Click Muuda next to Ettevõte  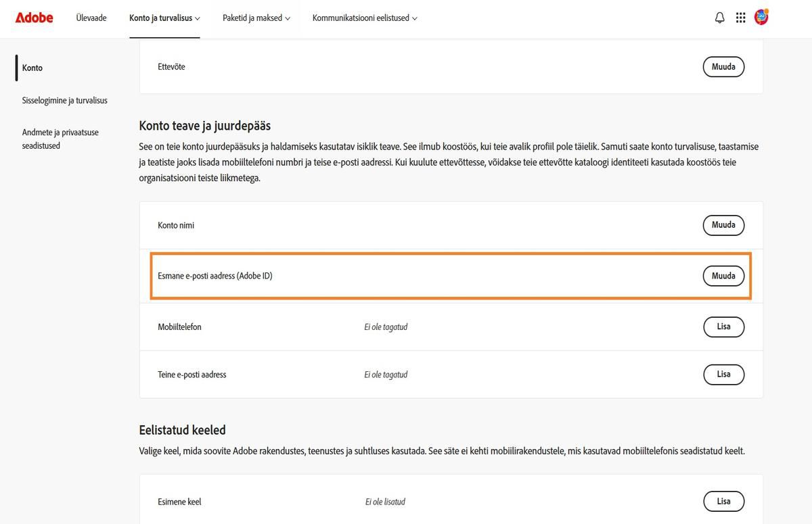pyautogui.click(x=723, y=66)
